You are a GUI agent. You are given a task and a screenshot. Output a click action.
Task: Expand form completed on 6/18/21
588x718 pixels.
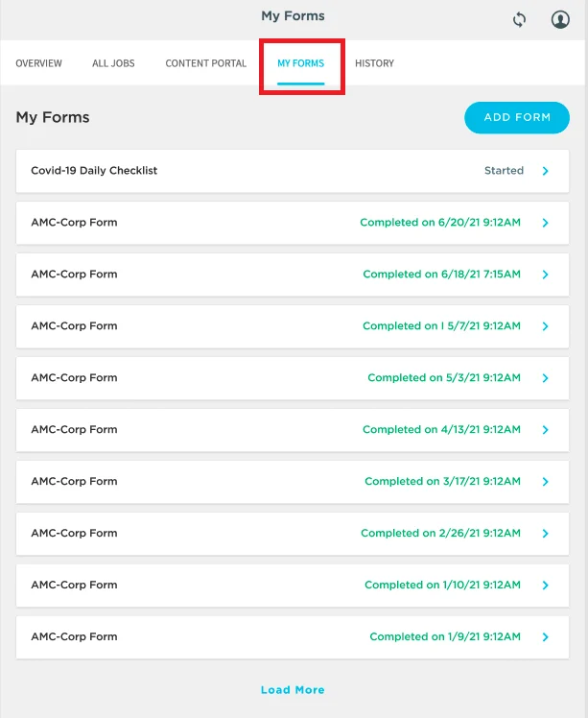[x=545, y=275]
